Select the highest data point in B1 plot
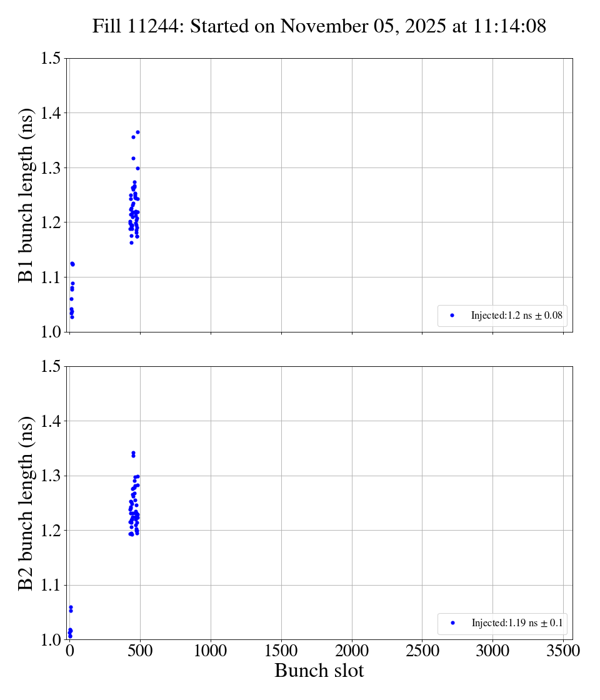Viewport: 600px width, 700px height. tap(137, 132)
